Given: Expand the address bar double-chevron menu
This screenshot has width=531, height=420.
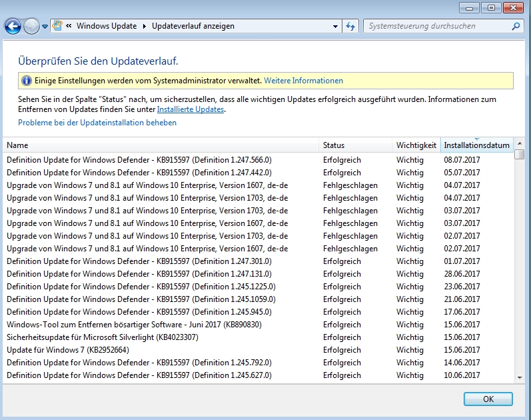Looking at the screenshot, I should (x=69, y=26).
